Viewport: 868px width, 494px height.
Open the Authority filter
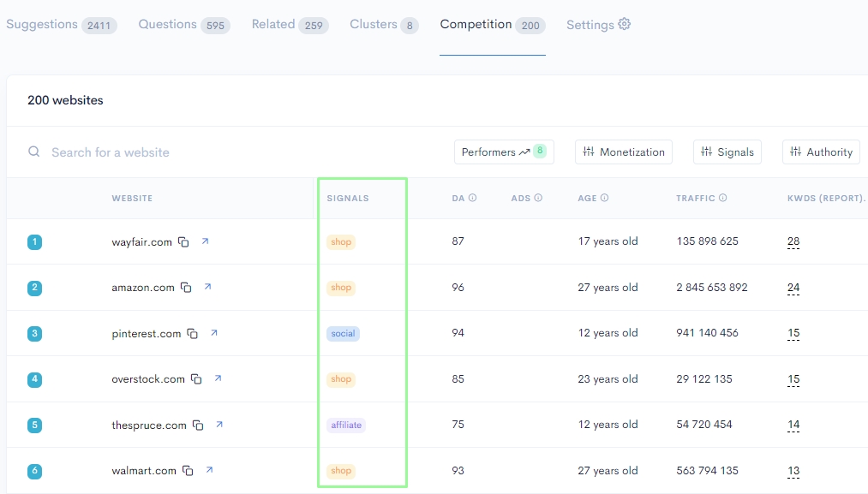(x=822, y=152)
